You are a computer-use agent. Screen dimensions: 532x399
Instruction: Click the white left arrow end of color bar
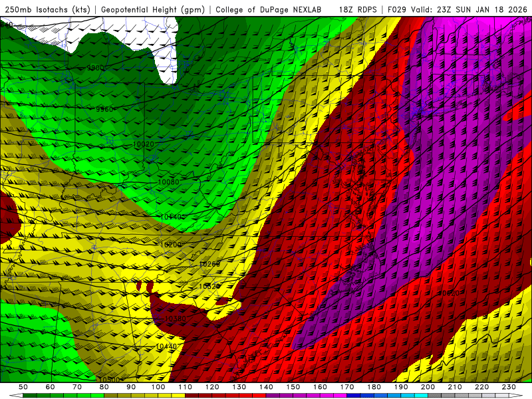(16, 396)
